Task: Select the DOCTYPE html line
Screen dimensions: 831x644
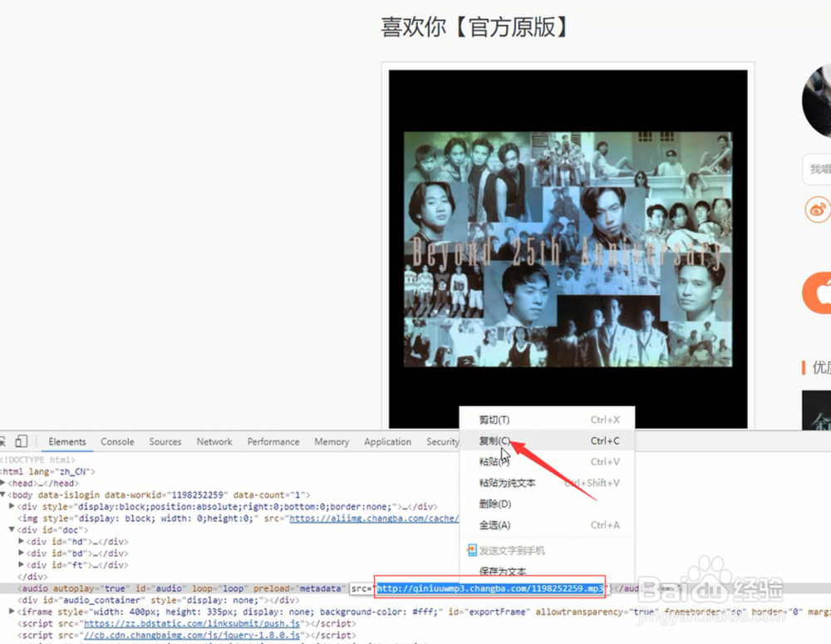Action: (x=37, y=460)
